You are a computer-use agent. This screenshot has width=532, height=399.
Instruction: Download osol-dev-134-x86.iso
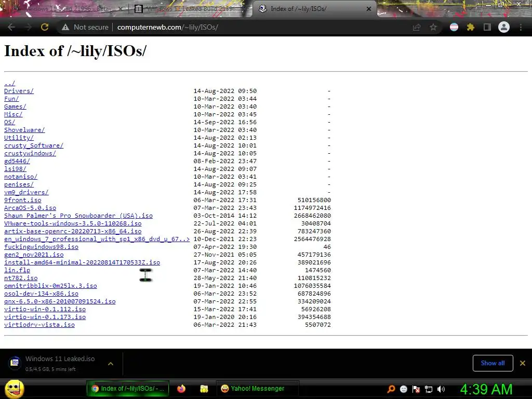(x=42, y=294)
